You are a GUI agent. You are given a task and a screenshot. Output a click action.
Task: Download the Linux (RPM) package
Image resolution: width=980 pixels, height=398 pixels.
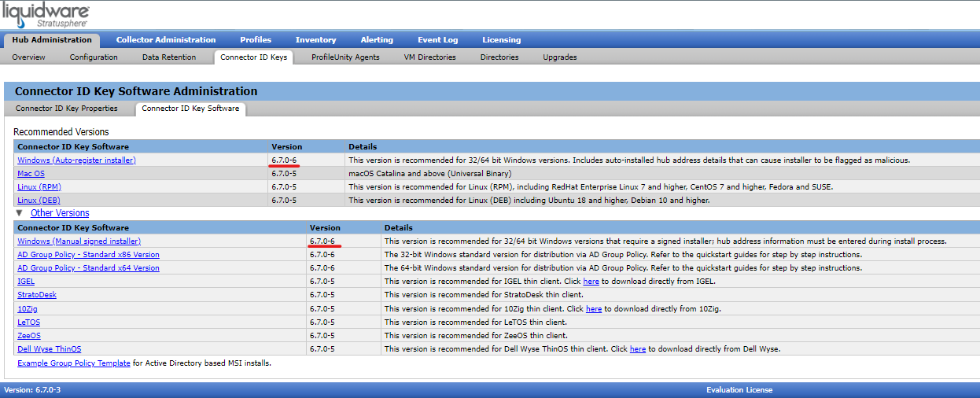point(39,187)
